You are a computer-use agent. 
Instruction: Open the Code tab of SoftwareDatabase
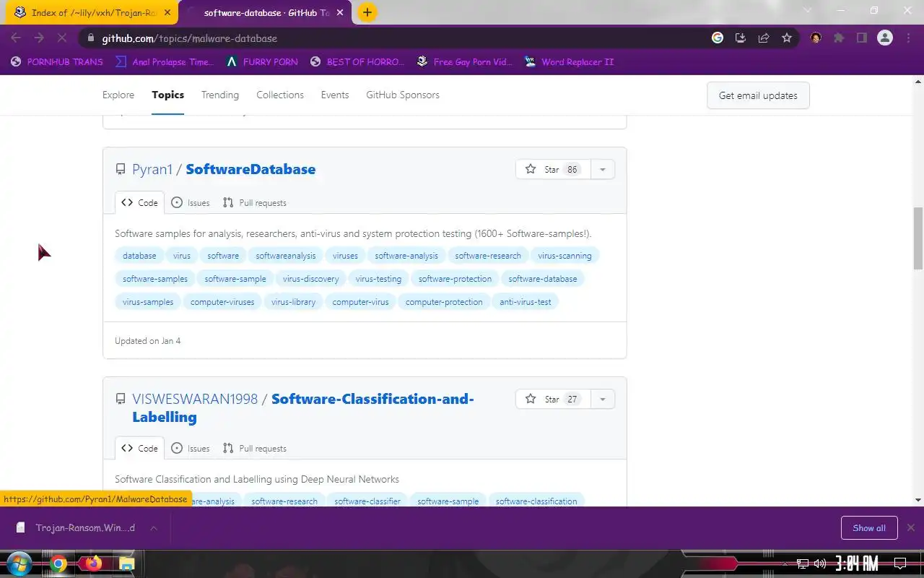click(x=139, y=203)
